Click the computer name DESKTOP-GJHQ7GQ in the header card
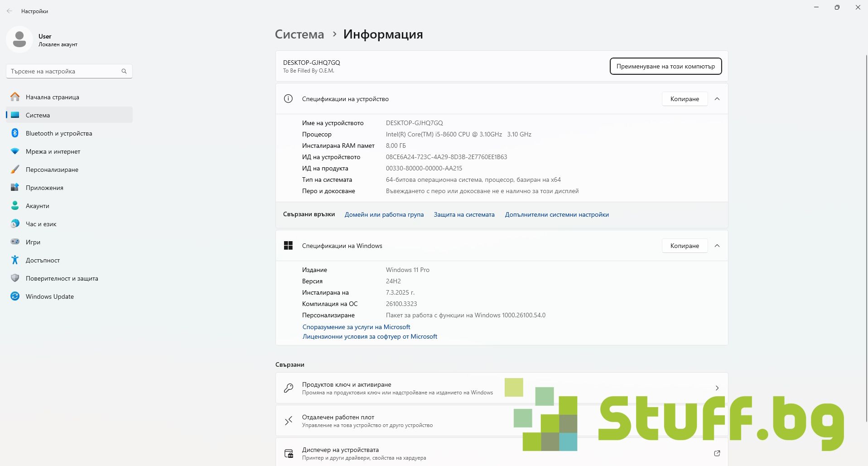 point(312,63)
